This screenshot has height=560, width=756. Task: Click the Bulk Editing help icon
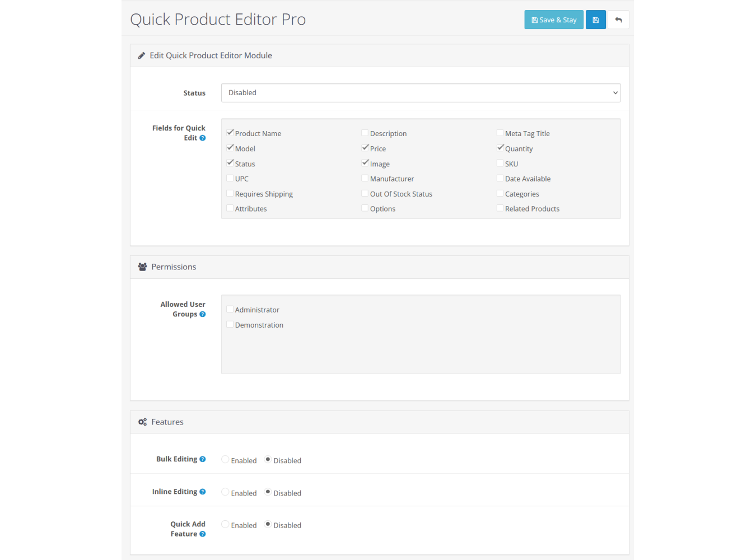203,459
